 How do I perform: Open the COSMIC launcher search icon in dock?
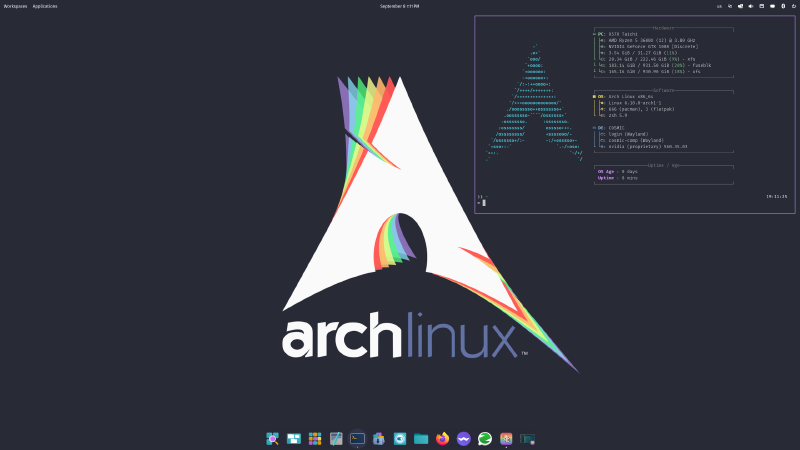pos(272,438)
